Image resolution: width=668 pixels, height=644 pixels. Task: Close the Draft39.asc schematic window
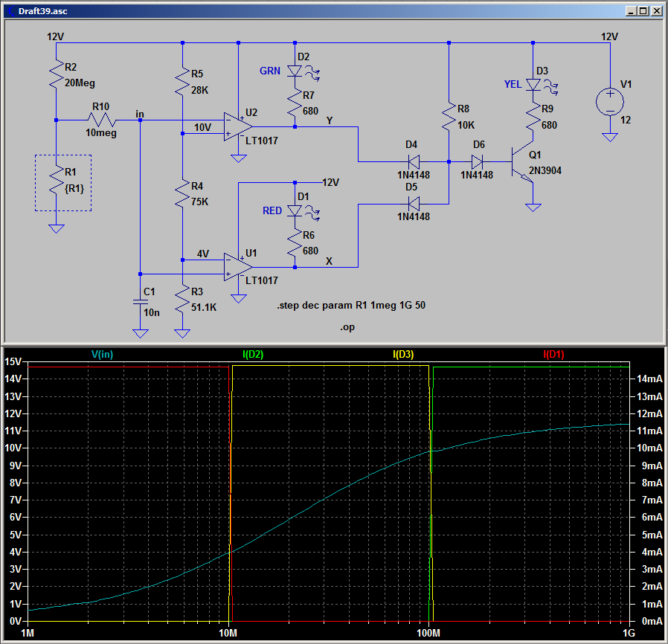coord(657,11)
